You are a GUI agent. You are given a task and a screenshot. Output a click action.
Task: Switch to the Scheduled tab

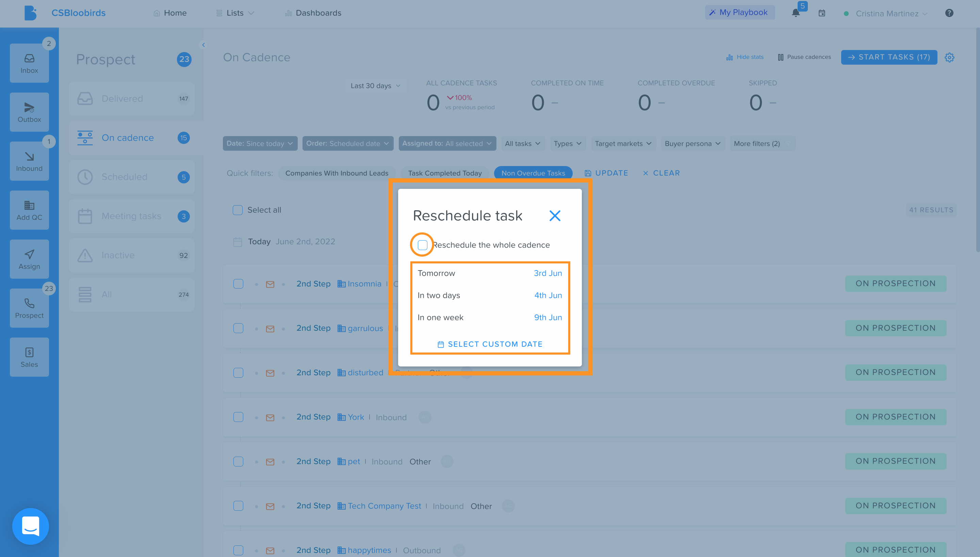click(x=132, y=177)
